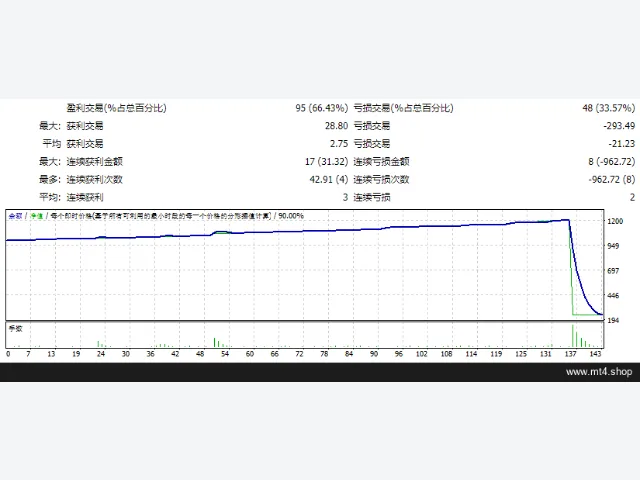Click the tallest lot-size bar near trade 137
The image size is (640, 480).
pyautogui.click(x=573, y=336)
